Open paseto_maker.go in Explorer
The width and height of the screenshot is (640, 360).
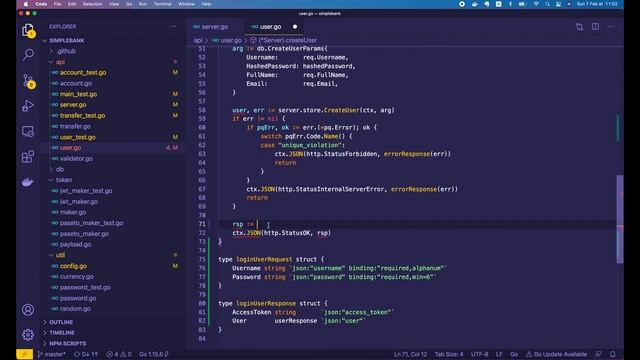84,234
